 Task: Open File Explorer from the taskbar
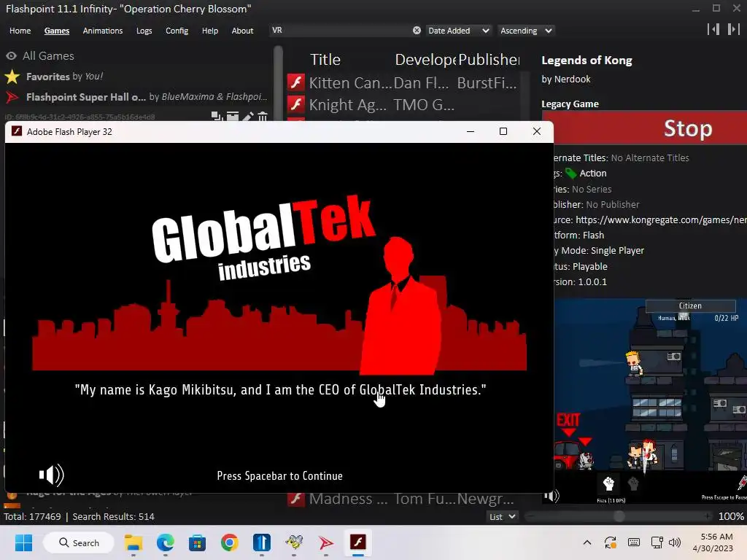coord(133,542)
